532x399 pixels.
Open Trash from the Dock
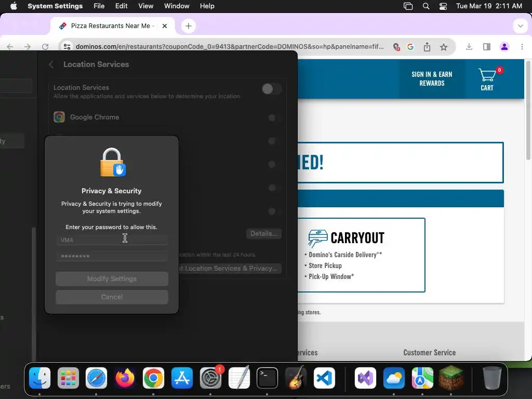[492, 378]
